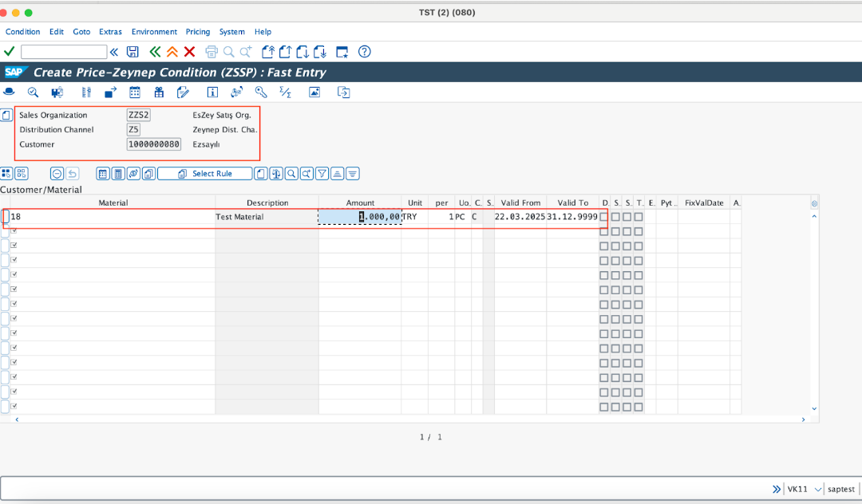Collapse the command field with double-left chevron
Screen dimensions: 862x504
114,52
